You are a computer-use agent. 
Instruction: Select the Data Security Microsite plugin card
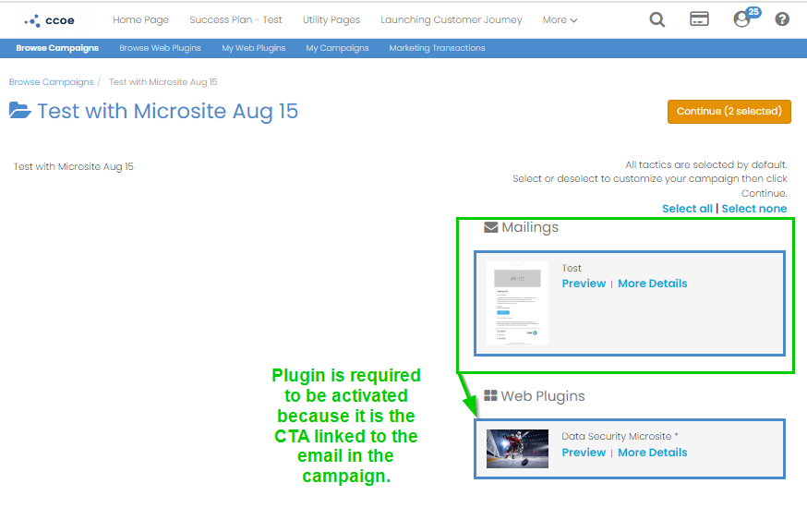tap(630, 449)
